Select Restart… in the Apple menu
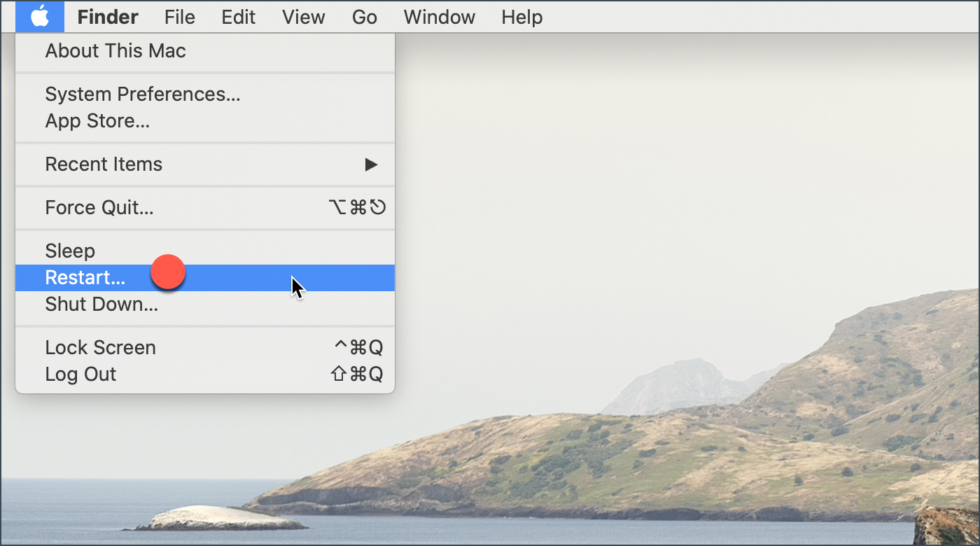The height and width of the screenshot is (546, 980). tap(205, 278)
